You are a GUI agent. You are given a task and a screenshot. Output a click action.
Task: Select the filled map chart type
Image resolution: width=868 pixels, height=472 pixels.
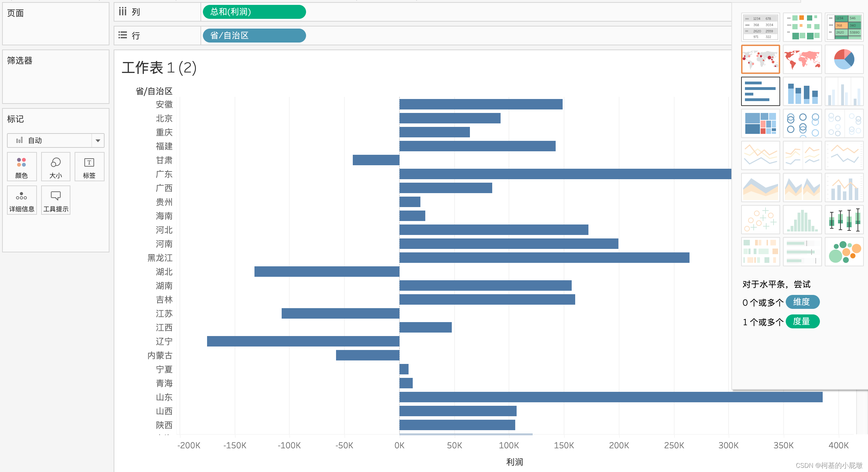(802, 59)
